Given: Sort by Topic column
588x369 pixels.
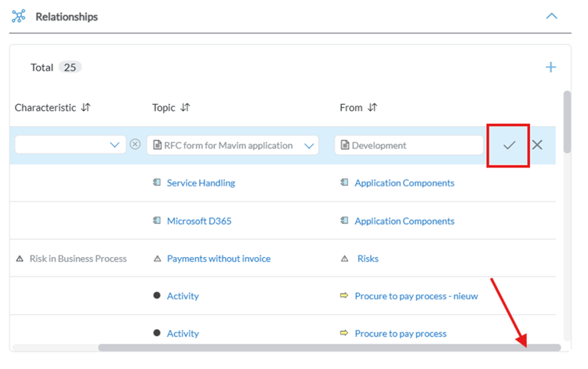Looking at the screenshot, I should pyautogui.click(x=185, y=108).
